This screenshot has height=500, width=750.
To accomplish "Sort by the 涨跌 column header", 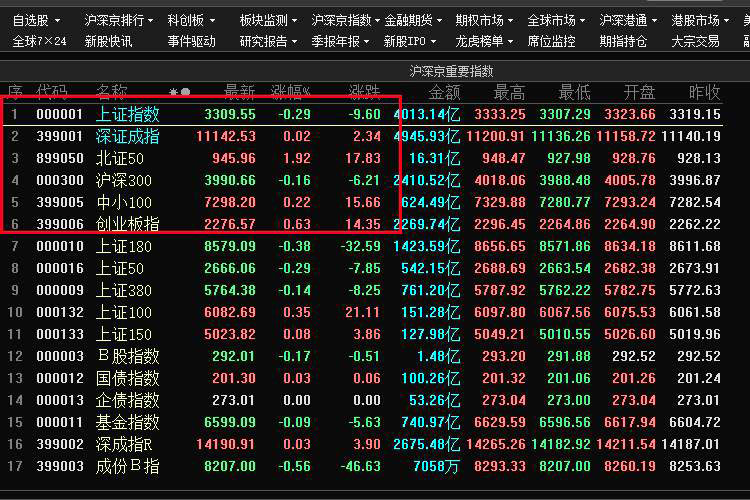I will 364,91.
